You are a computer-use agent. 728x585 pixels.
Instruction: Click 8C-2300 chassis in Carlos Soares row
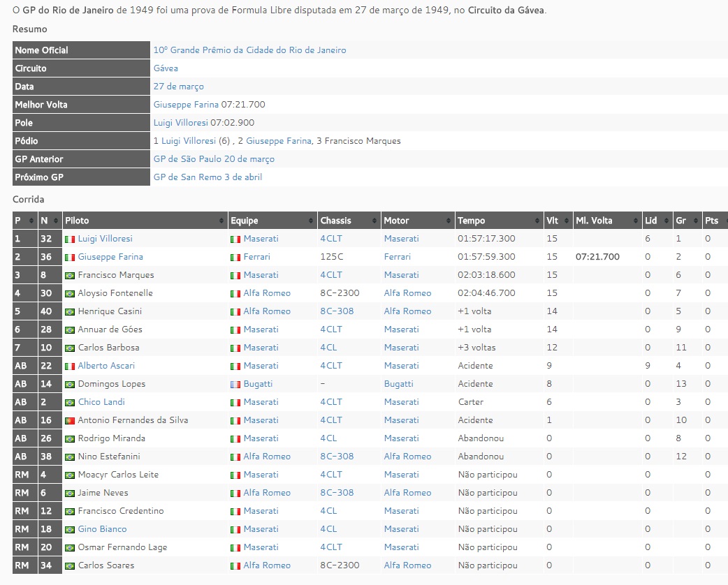pos(340,565)
